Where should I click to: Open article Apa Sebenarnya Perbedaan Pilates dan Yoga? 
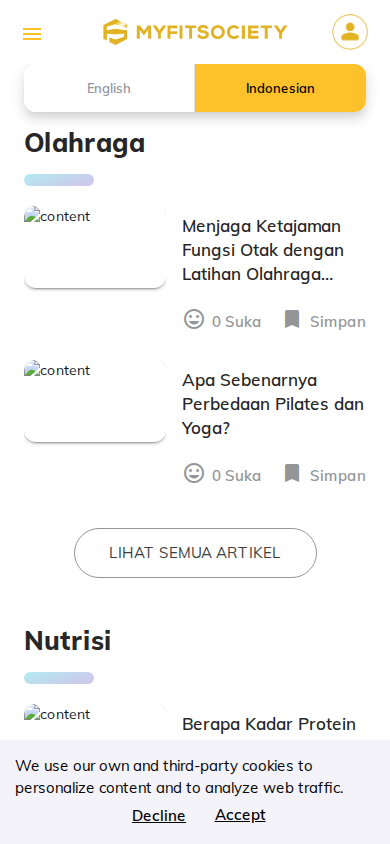273,404
